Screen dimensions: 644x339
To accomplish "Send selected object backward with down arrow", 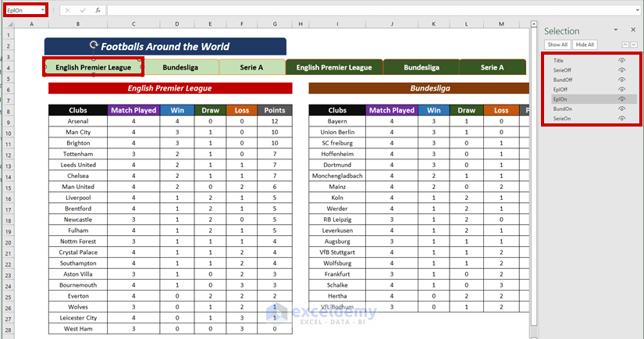I will [634, 45].
